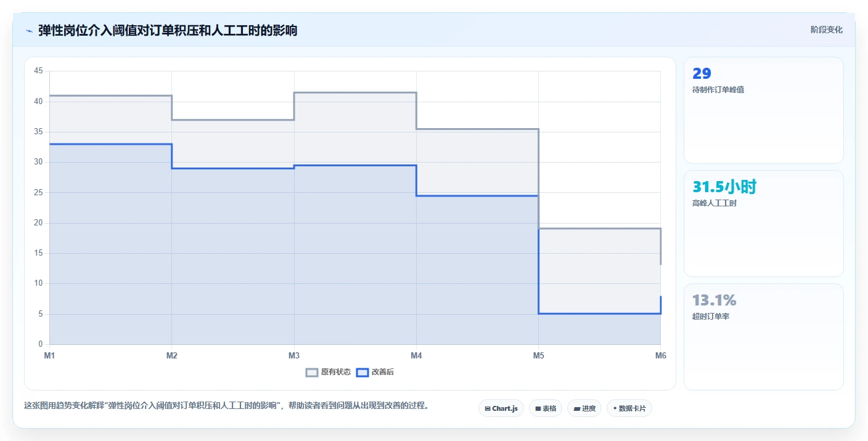Click the chart title 弹性岗位介入阈值对订单积压和人工工时的影响
Image resolution: width=868 pixels, height=441 pixels.
[x=168, y=30]
